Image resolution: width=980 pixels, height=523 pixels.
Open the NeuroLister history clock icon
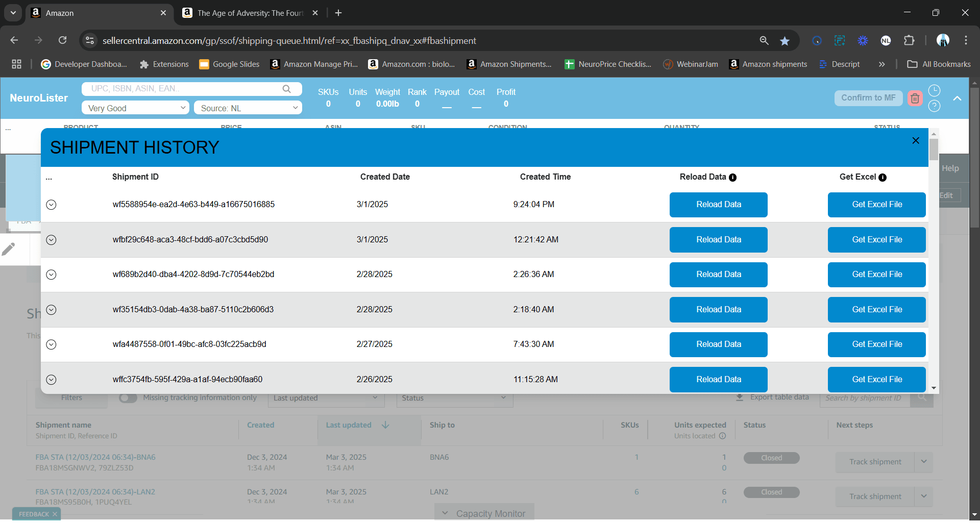click(934, 91)
